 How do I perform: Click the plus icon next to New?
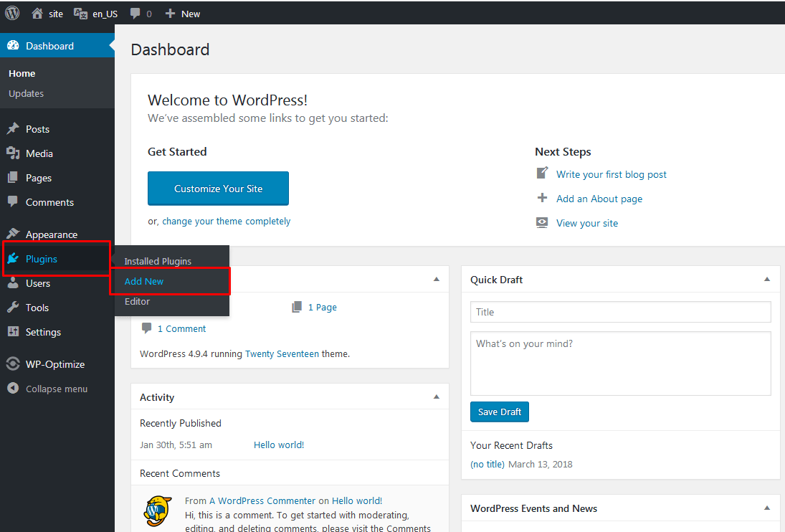pos(170,14)
